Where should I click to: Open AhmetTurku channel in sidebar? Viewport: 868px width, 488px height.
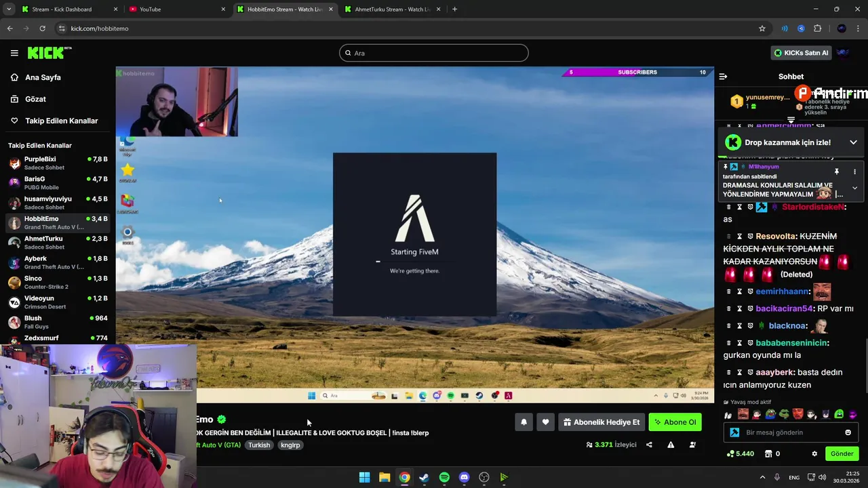point(58,243)
